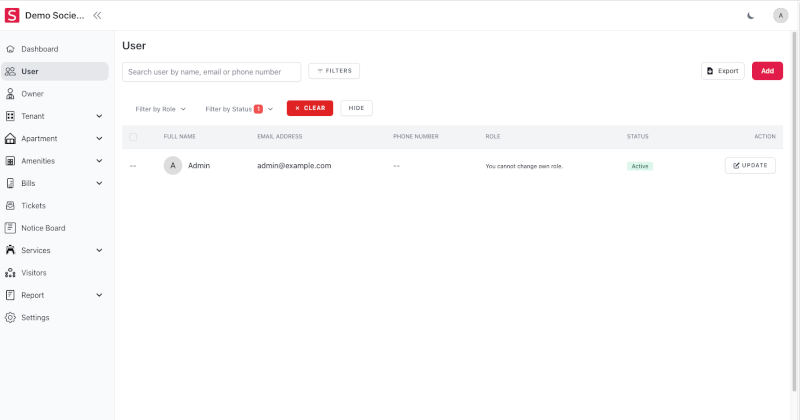800x420 pixels.
Task: Open the Settings gear icon
Action: 11,317
